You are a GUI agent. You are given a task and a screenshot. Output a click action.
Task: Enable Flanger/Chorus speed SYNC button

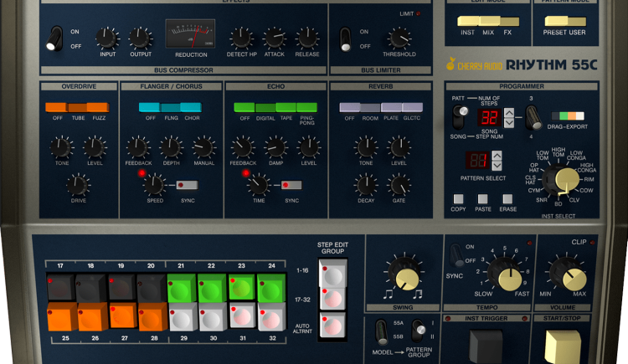point(187,185)
